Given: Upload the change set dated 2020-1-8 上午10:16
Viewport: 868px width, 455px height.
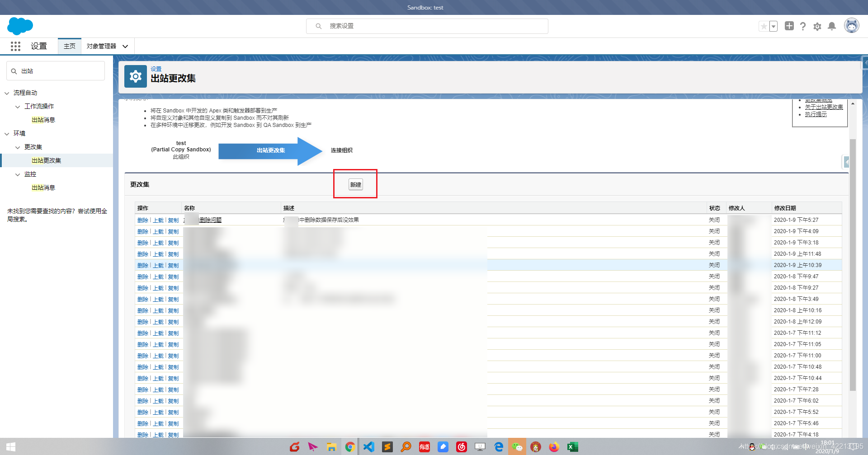Looking at the screenshot, I should [x=158, y=310].
